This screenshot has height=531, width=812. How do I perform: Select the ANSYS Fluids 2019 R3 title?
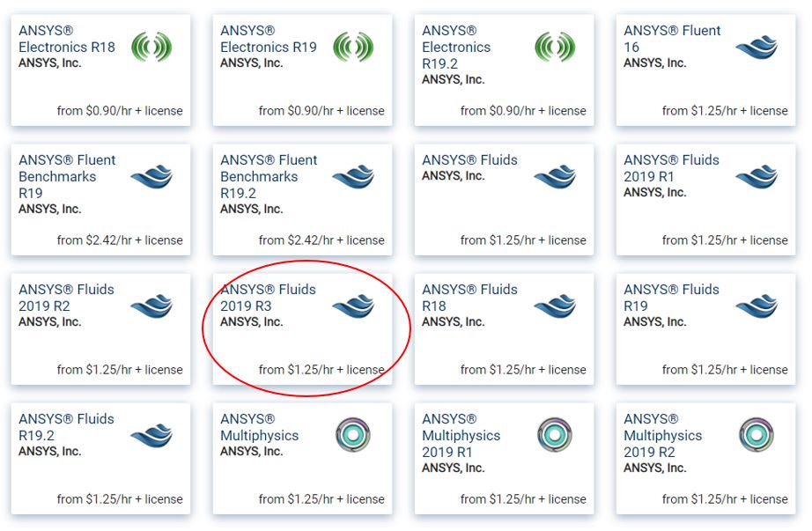[x=268, y=298]
